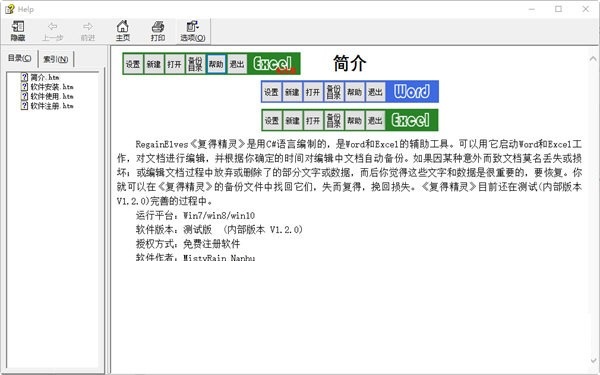Viewport: 600px width, 375px height.
Task: Open the 选项(O) options menu
Action: (x=193, y=31)
